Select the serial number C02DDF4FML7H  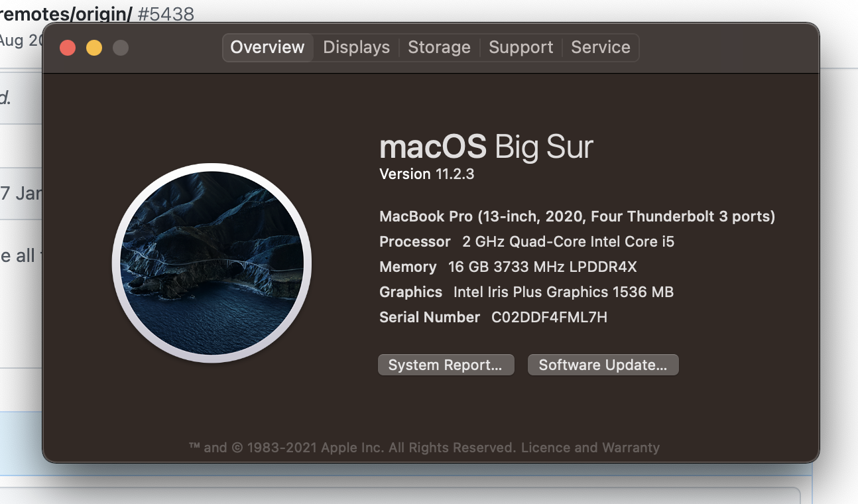(x=549, y=318)
